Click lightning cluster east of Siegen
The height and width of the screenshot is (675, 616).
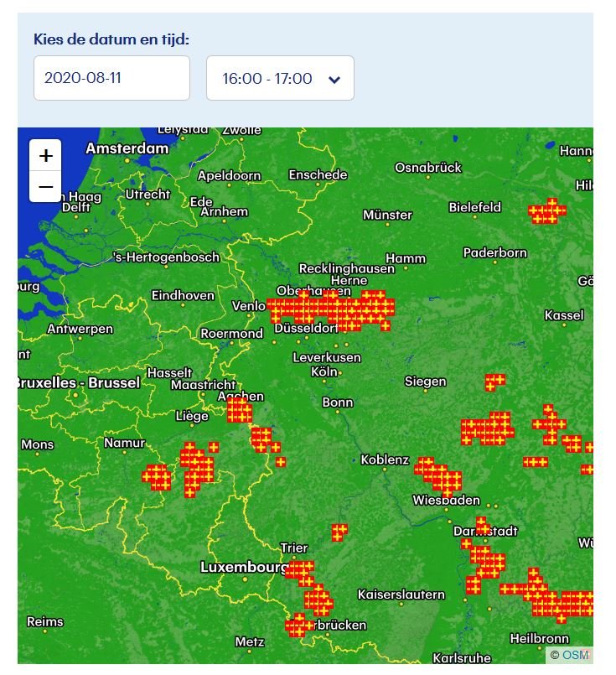coord(494,382)
